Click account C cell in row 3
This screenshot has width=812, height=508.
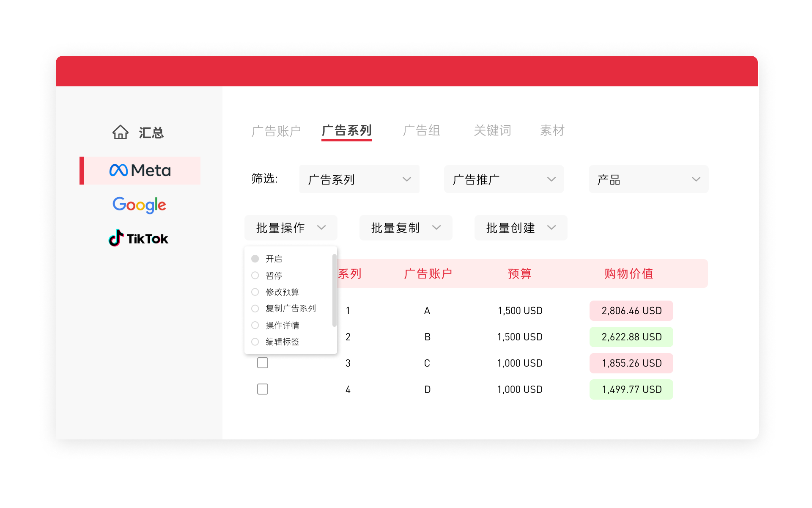427,363
